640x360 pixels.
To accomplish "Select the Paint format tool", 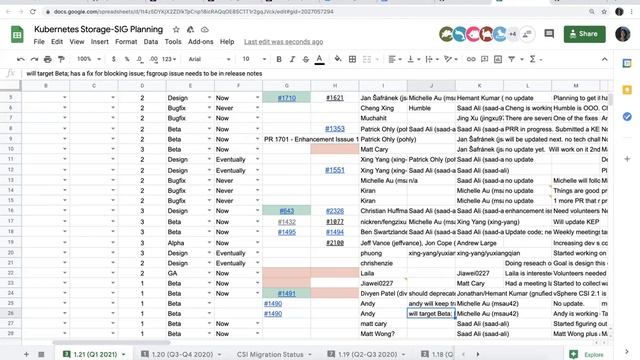I will click(x=61, y=59).
